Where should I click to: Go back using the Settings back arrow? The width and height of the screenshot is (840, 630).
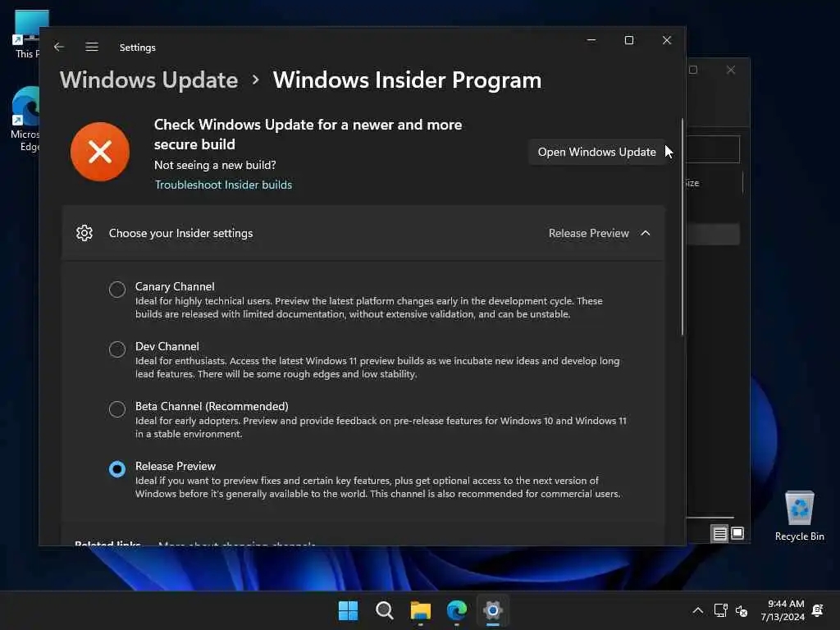click(59, 47)
